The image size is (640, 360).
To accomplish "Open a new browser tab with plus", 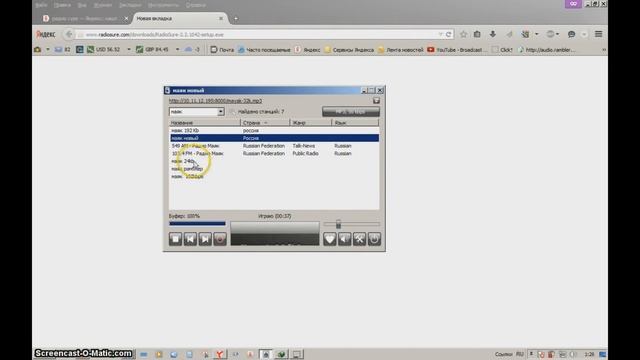I will 236,18.
